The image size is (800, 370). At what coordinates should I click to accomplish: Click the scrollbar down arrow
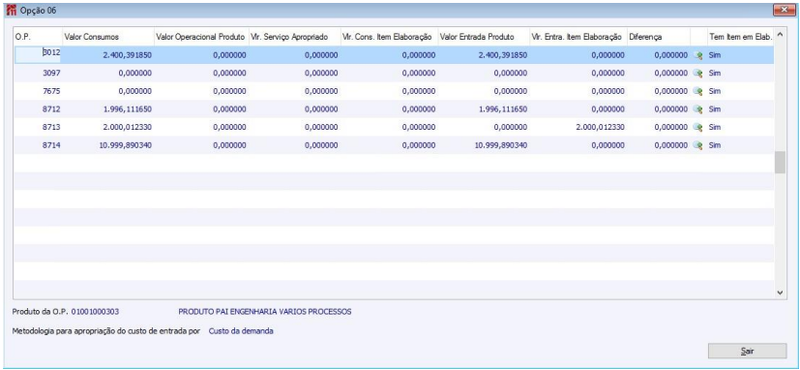pyautogui.click(x=780, y=292)
